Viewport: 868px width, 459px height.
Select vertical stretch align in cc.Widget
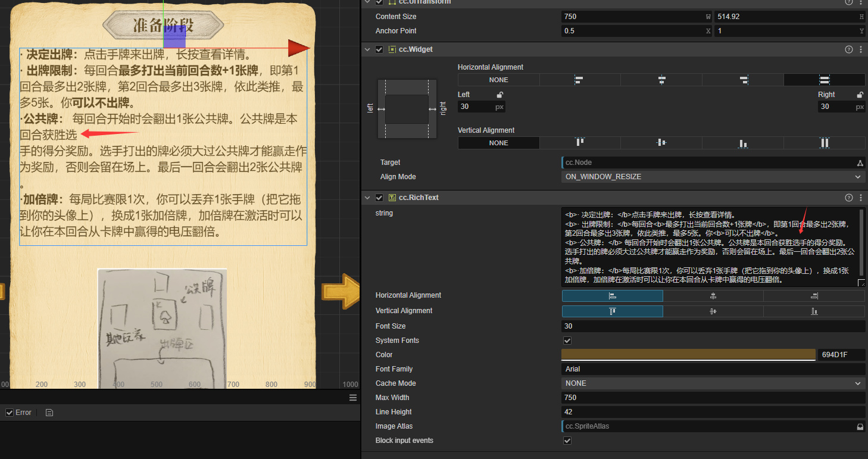(825, 143)
